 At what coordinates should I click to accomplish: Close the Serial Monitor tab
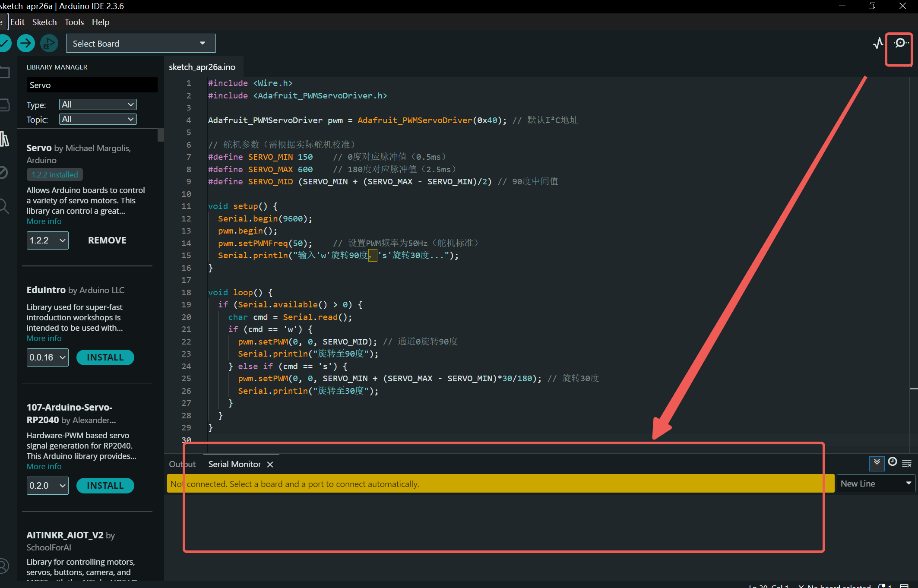270,465
